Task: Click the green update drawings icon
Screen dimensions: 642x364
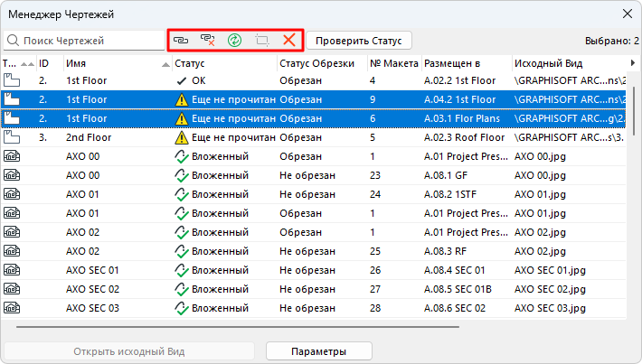Action: (235, 41)
